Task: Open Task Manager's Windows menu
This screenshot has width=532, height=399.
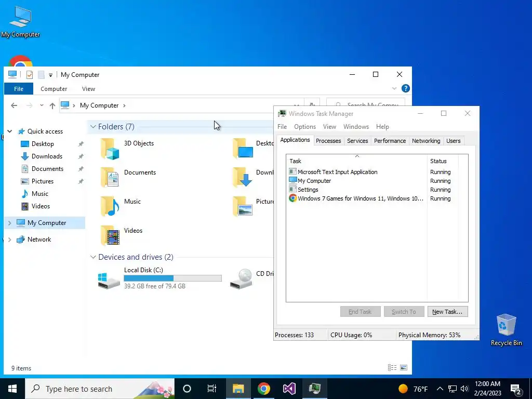Action: pos(356,127)
